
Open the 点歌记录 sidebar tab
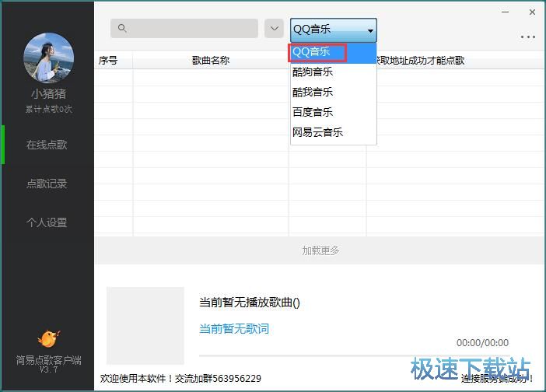click(x=47, y=184)
